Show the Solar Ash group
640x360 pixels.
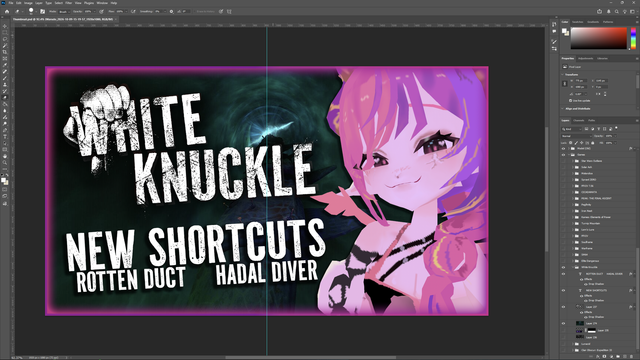[x=563, y=167]
